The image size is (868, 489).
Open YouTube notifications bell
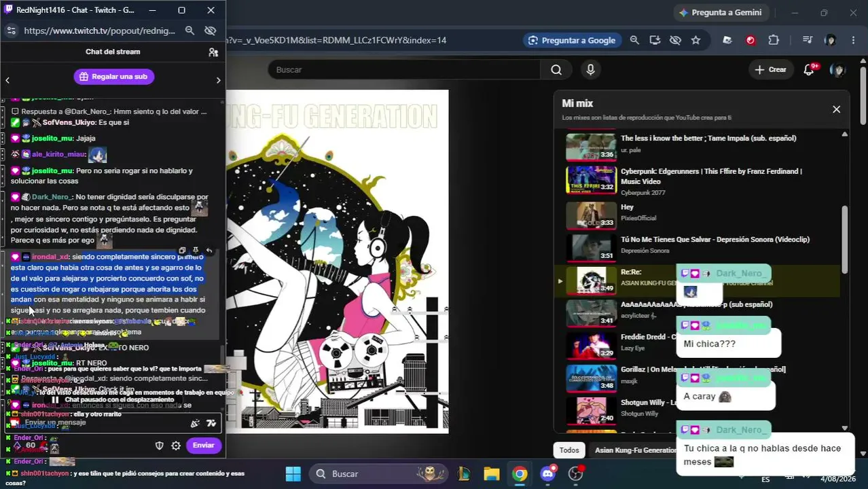[809, 70]
